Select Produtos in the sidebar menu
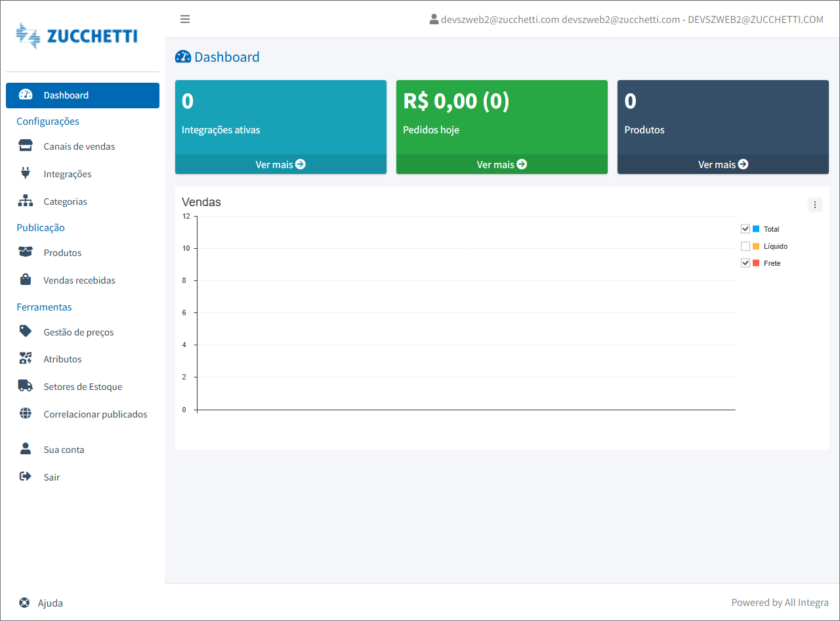840x621 pixels. point(62,253)
